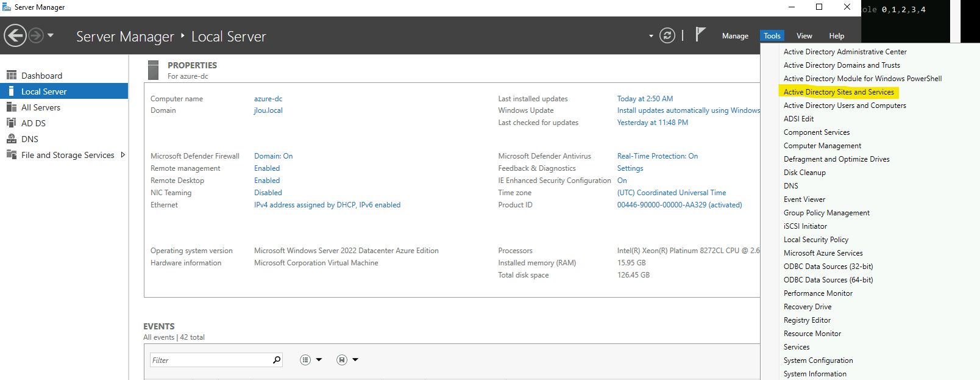Click the IE Enhanced Security On link
980x380 pixels.
click(x=622, y=181)
